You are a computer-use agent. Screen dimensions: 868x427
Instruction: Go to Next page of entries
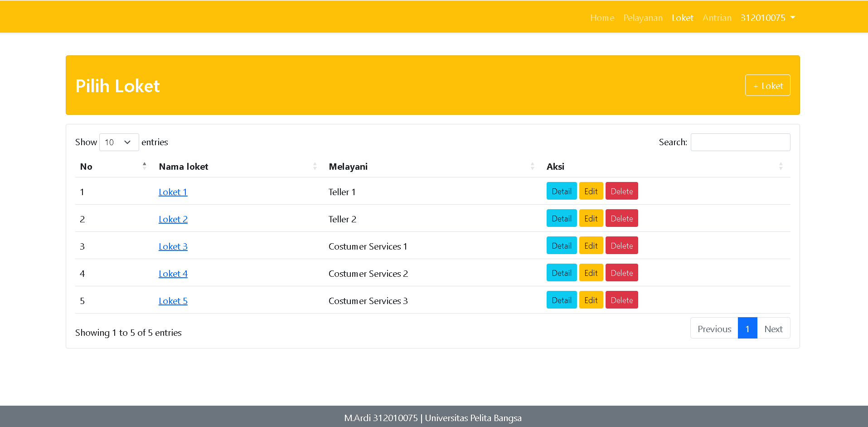point(773,328)
